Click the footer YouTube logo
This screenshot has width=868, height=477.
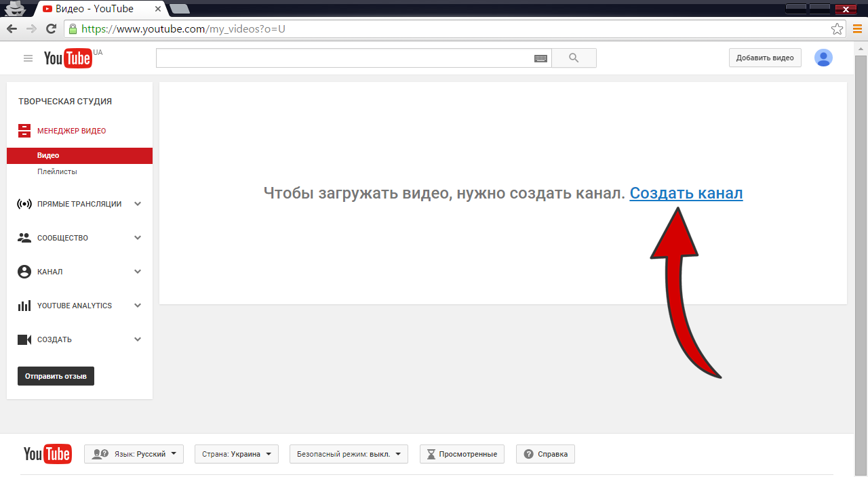pyautogui.click(x=47, y=454)
